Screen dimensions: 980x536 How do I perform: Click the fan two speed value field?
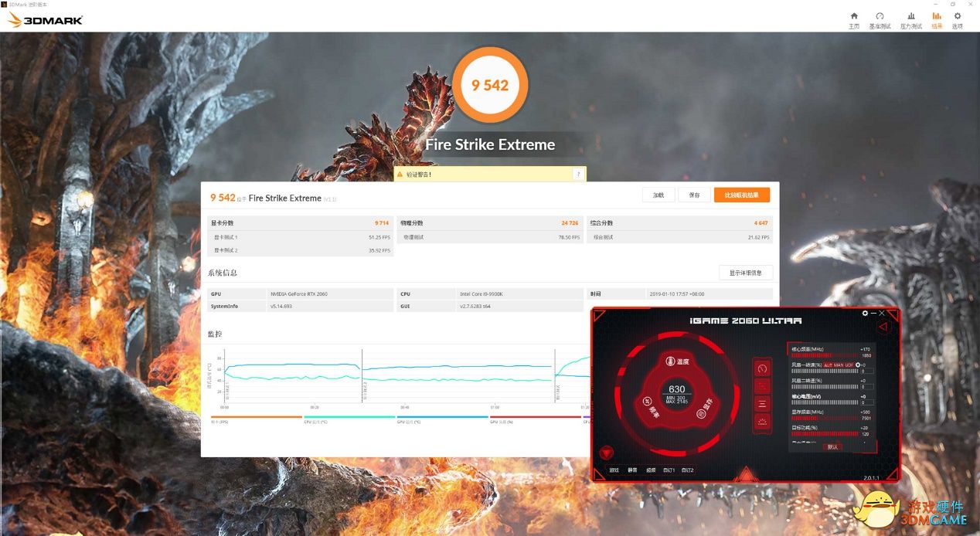click(x=867, y=387)
